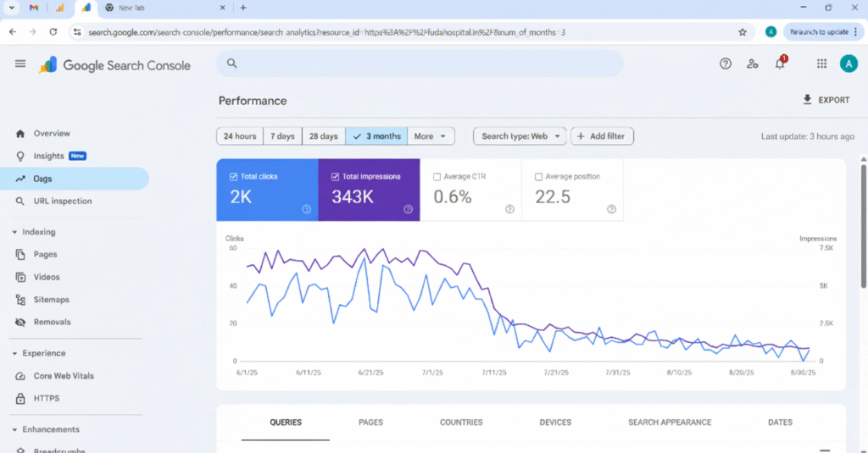Viewport: 868px width, 453px height.
Task: Enable the Average CTR checkbox
Action: [x=437, y=177]
